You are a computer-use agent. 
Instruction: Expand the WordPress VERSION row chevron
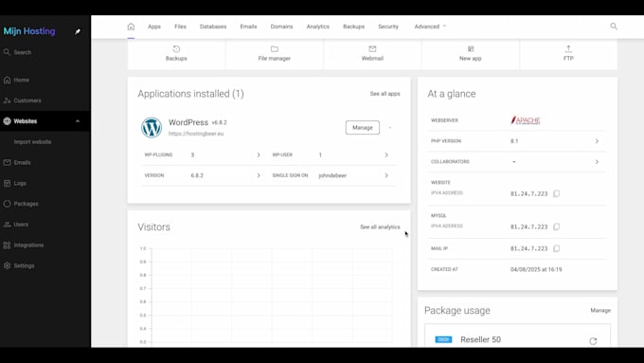[259, 175]
